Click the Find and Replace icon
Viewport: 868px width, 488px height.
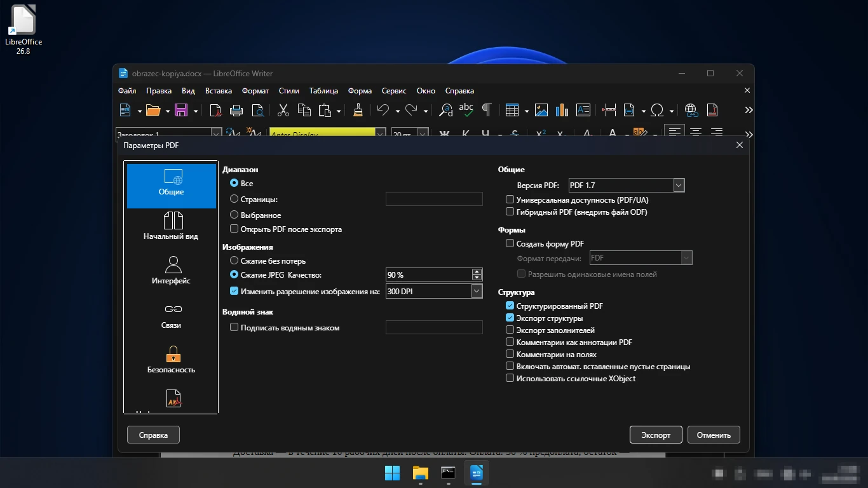tap(446, 110)
